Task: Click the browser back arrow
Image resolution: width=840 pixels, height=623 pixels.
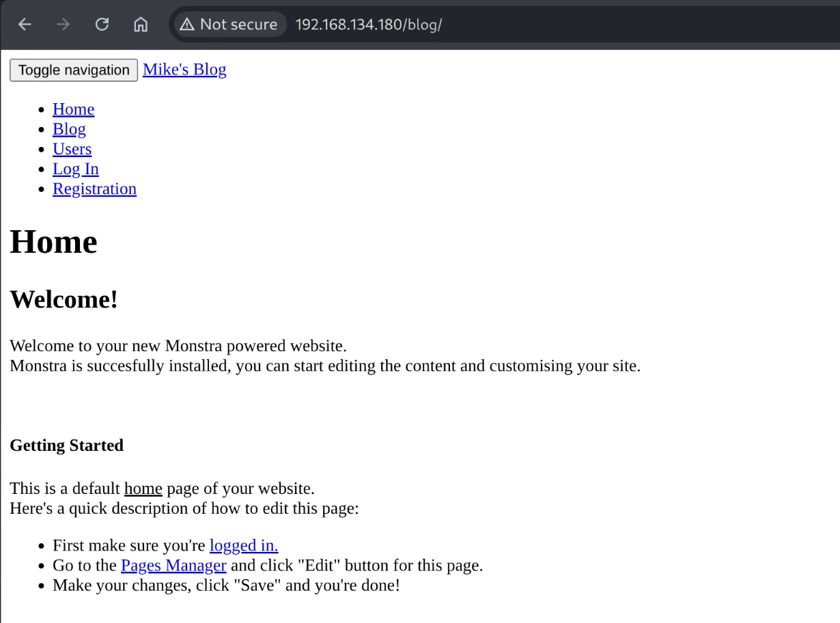Action: [25, 25]
